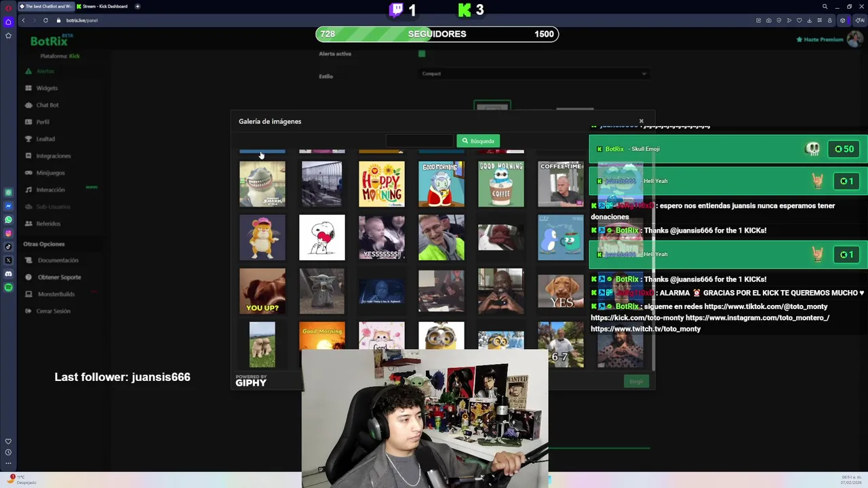Select Lealtad in the sidebar
Viewport: 868px width, 488px height.
click(45, 139)
